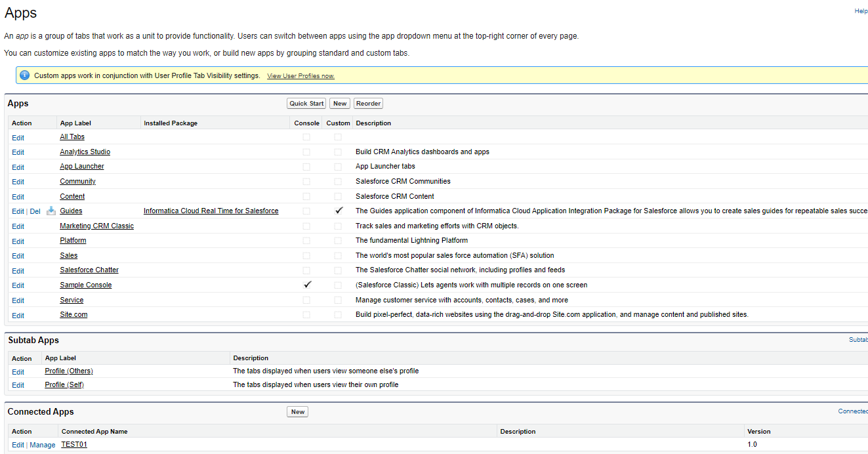
Task: Click version value 1.0 for TEST01
Action: [x=752, y=444]
